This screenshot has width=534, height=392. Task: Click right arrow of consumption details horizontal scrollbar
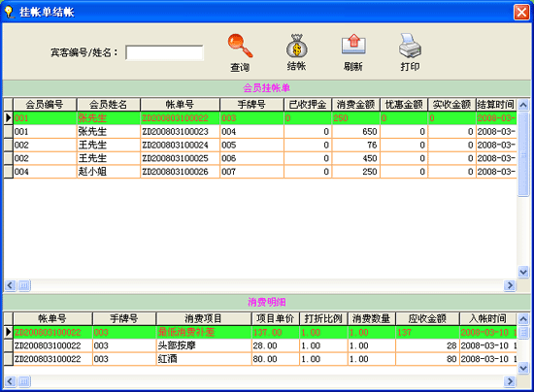click(510, 381)
